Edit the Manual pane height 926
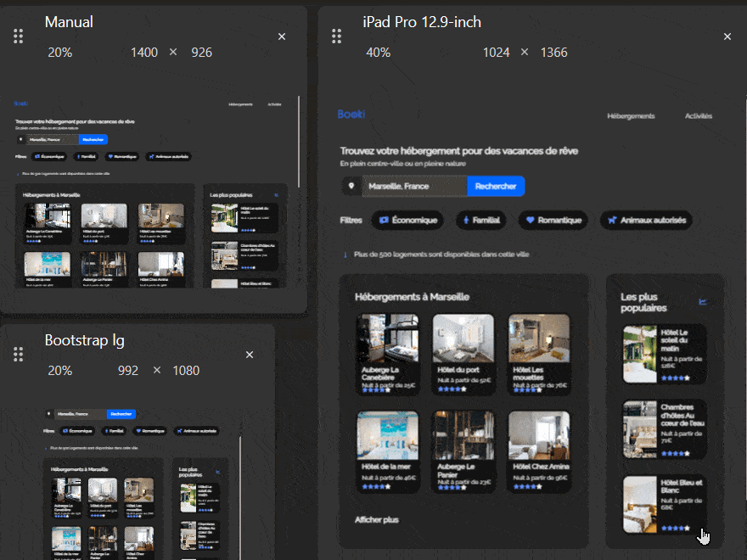This screenshot has width=747, height=560. (201, 53)
